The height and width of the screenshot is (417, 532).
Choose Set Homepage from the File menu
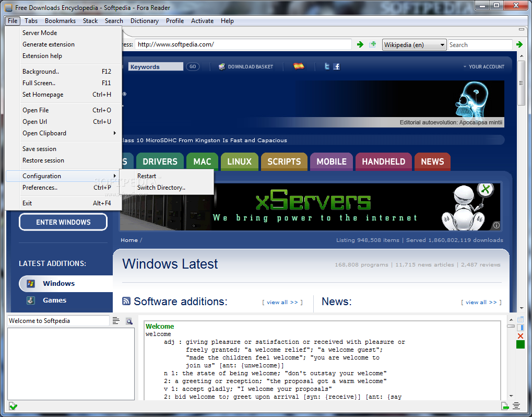coord(64,95)
